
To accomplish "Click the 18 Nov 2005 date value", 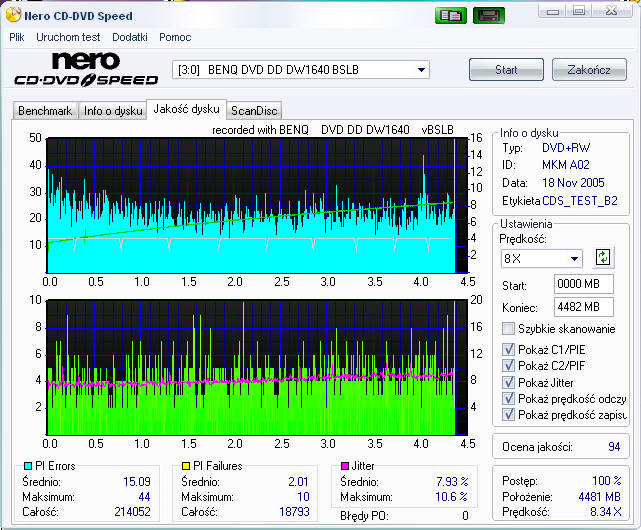I will pyautogui.click(x=573, y=182).
